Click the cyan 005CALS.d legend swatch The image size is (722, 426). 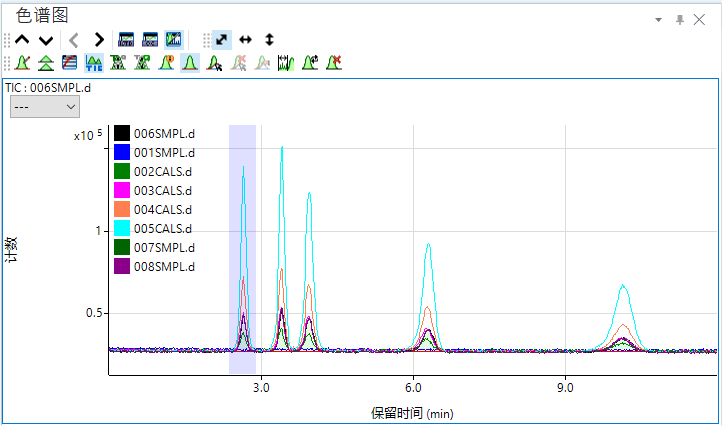[122, 228]
